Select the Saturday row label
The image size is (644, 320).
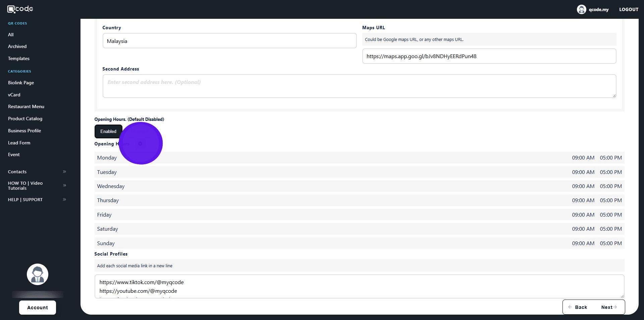pos(108,229)
